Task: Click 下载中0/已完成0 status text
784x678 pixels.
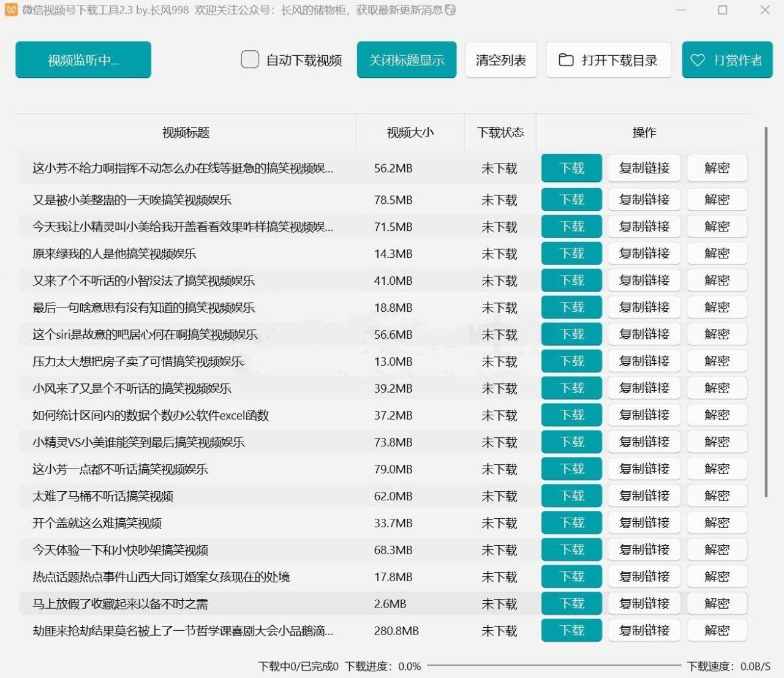Action: click(x=298, y=666)
